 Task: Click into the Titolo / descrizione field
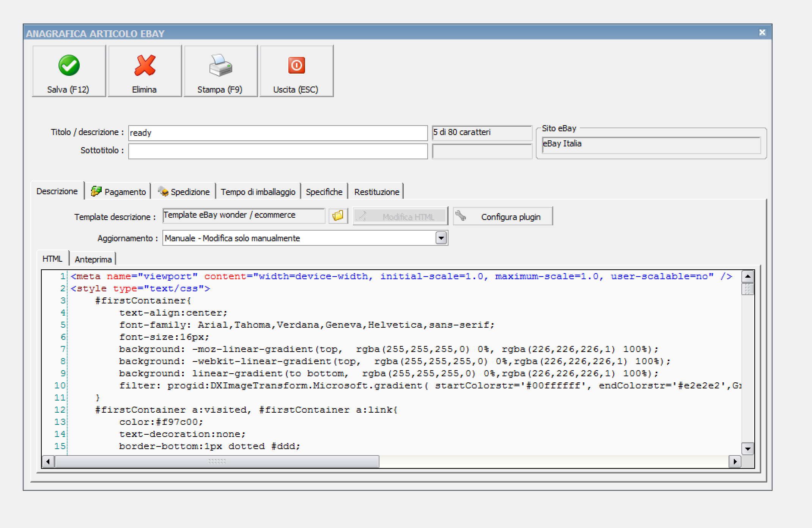278,133
